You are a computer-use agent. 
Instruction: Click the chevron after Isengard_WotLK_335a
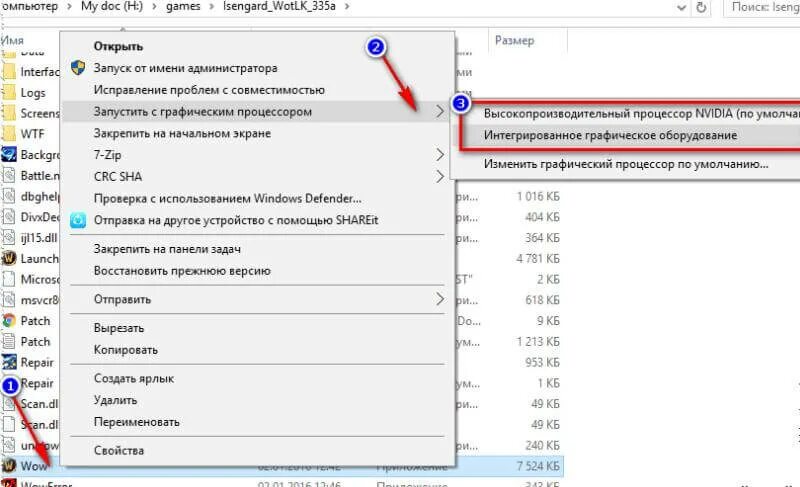347,7
